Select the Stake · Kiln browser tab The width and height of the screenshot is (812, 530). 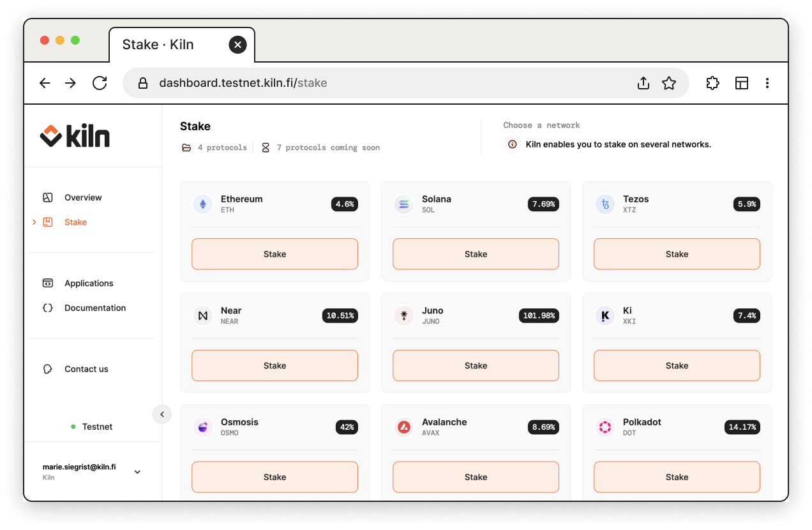pos(182,45)
